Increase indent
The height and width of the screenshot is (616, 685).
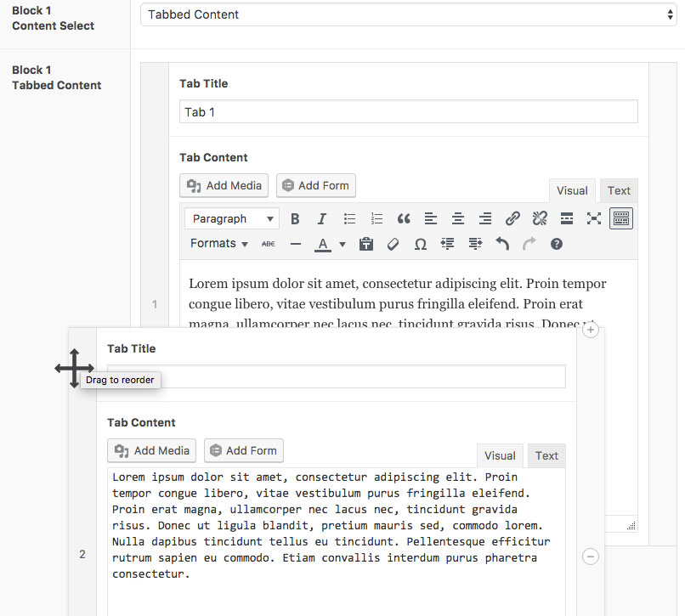pos(475,244)
